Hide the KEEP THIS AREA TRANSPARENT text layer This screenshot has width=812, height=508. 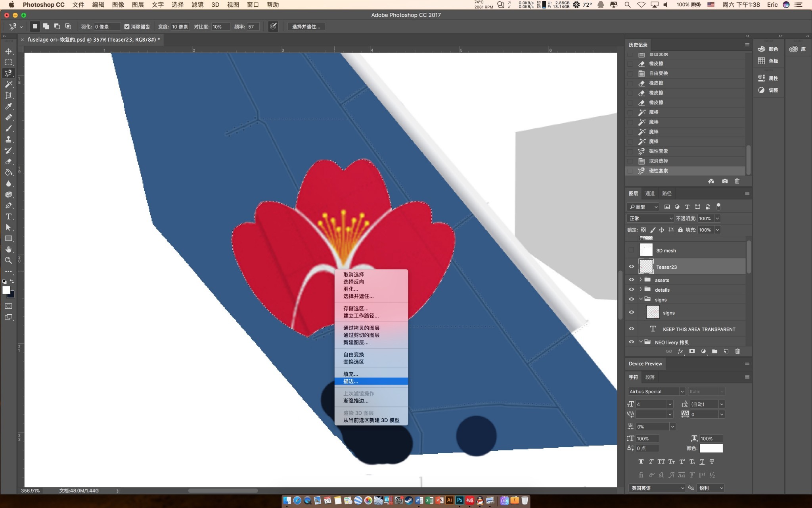pos(632,329)
